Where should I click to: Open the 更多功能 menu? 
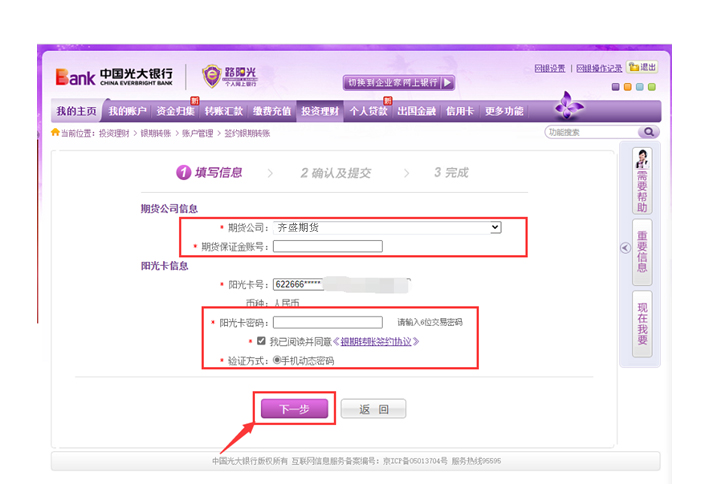504,111
